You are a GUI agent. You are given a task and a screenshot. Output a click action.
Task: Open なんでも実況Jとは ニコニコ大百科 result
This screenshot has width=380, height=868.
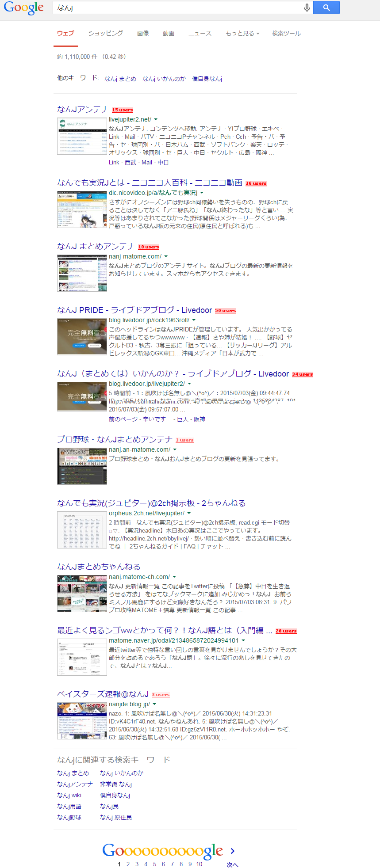[150, 183]
